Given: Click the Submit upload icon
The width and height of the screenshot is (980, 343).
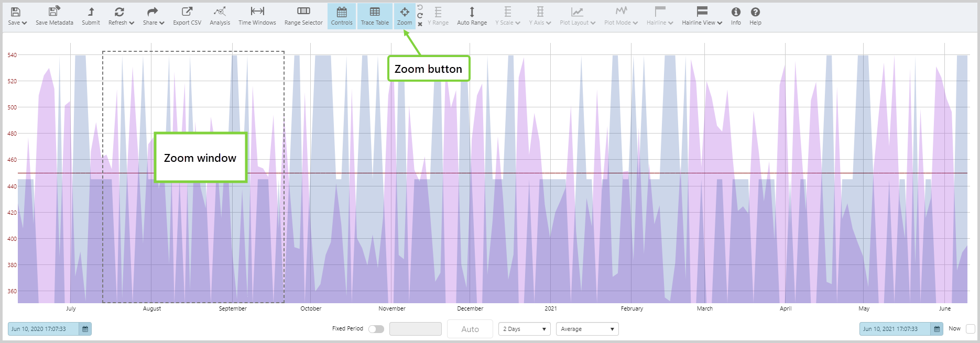Looking at the screenshot, I should pos(91,12).
